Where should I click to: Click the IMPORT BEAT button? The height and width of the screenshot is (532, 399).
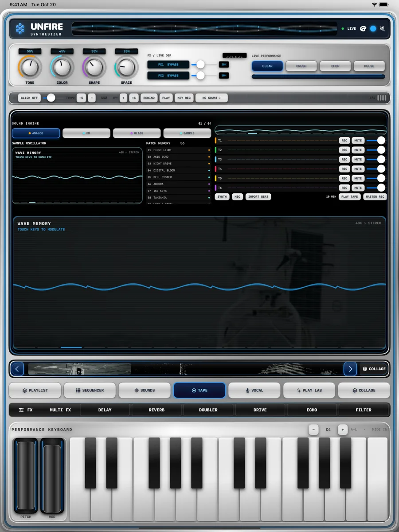(x=258, y=197)
